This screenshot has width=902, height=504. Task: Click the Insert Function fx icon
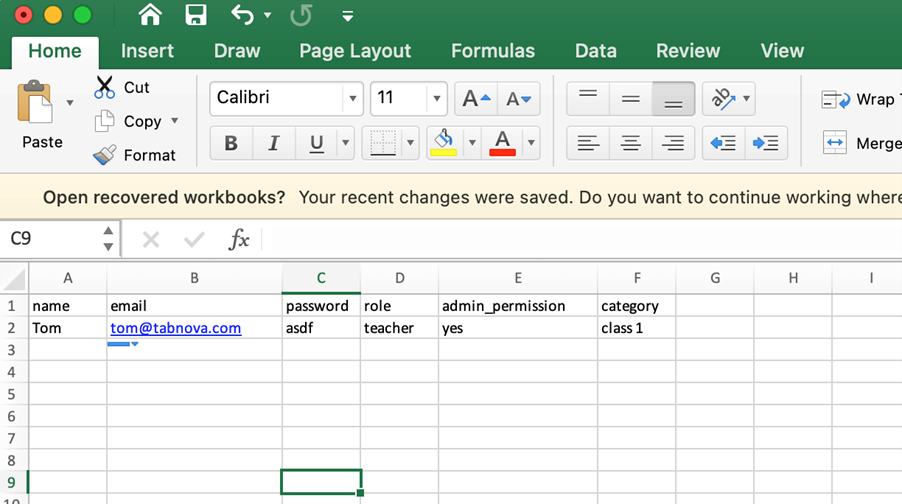[239, 239]
